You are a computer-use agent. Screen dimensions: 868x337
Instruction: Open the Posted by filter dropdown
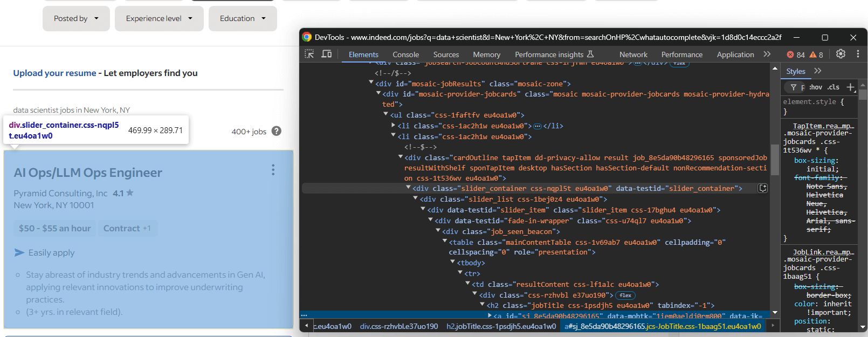pos(76,18)
